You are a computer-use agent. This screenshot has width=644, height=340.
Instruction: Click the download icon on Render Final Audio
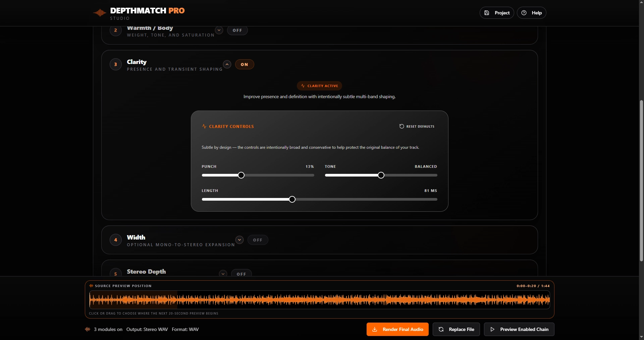375,329
